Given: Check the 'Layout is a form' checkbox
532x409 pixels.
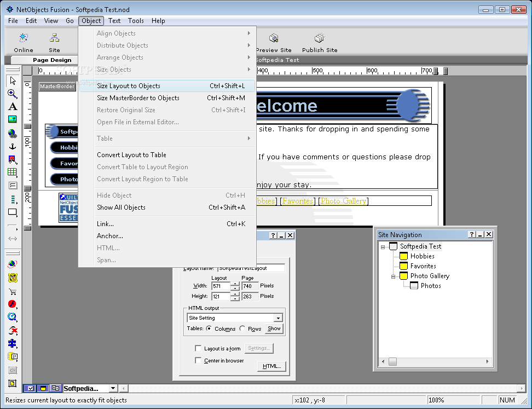Looking at the screenshot, I should point(198,348).
